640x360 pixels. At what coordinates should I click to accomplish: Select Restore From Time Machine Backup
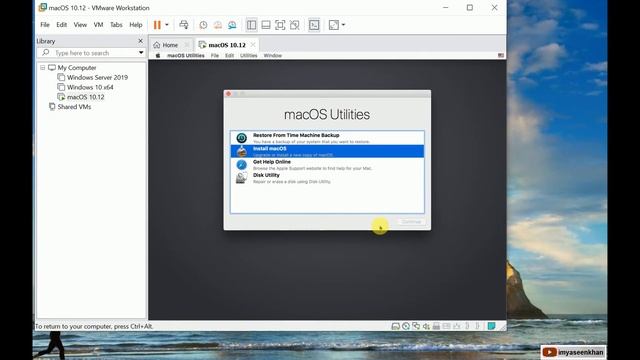pos(327,138)
